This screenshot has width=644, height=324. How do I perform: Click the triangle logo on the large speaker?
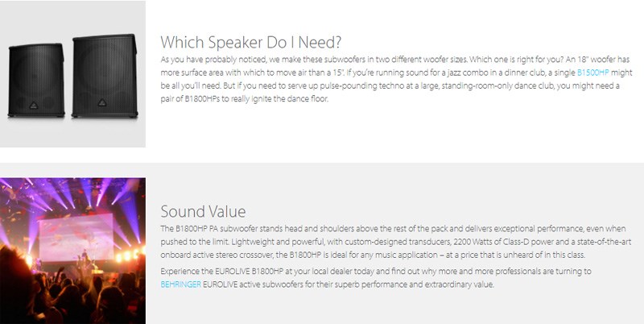102,102
